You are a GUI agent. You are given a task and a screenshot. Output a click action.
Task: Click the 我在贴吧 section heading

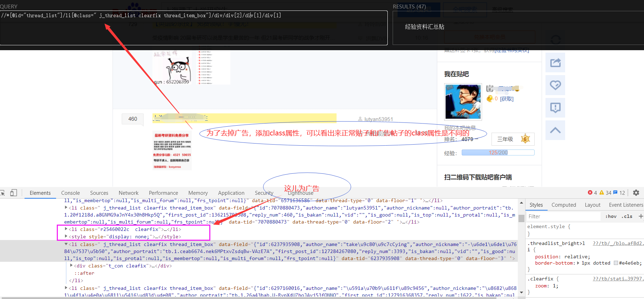456,74
